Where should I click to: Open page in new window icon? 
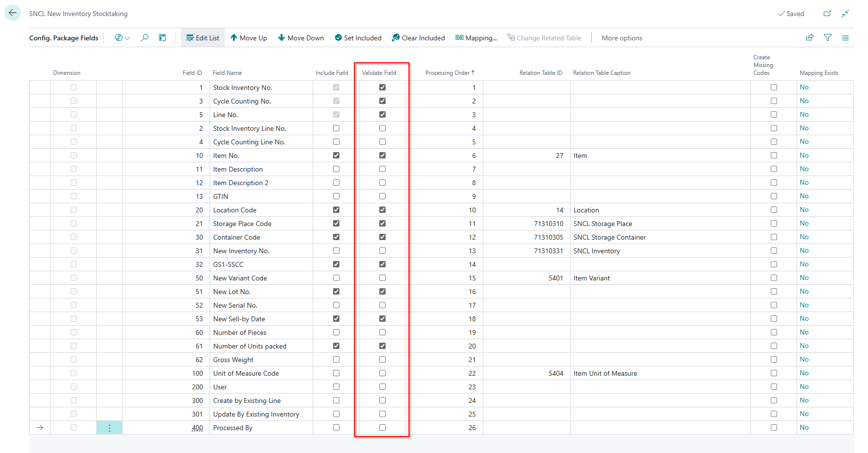(x=827, y=14)
